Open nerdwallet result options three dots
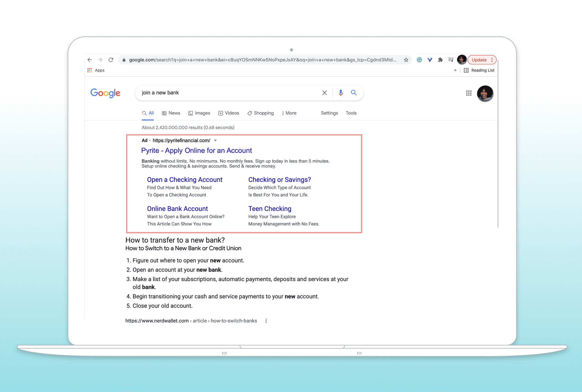Screen dimensions: 582x392 [266, 321]
